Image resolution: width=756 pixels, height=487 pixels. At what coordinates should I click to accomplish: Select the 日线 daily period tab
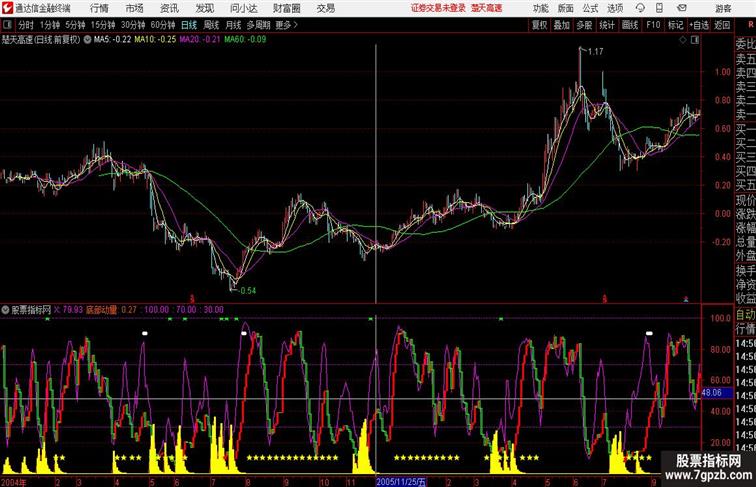189,25
